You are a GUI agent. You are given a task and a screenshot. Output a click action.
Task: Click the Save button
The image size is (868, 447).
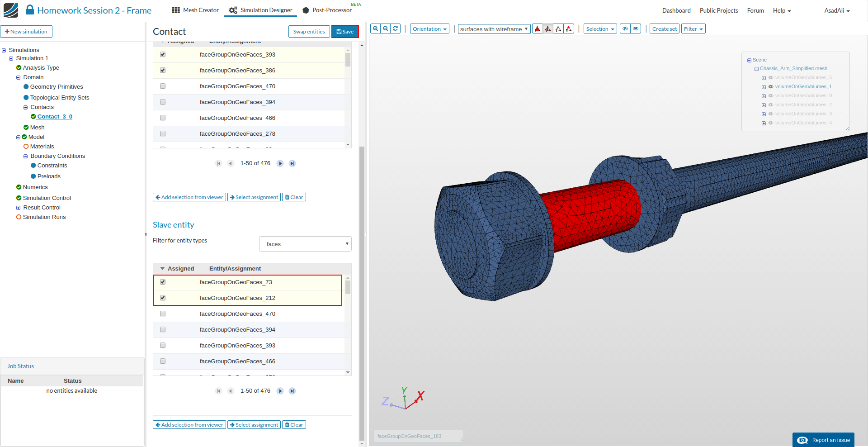345,32
